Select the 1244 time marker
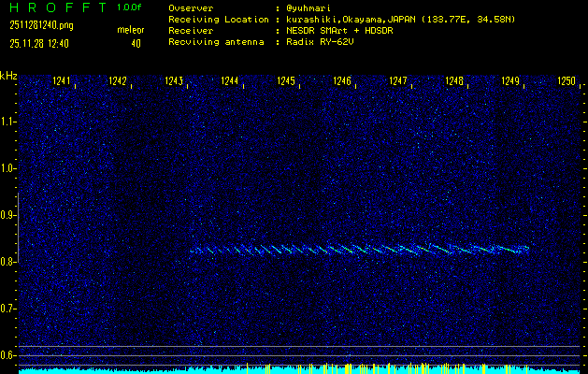Screen dimensions: 588x374 230,82
